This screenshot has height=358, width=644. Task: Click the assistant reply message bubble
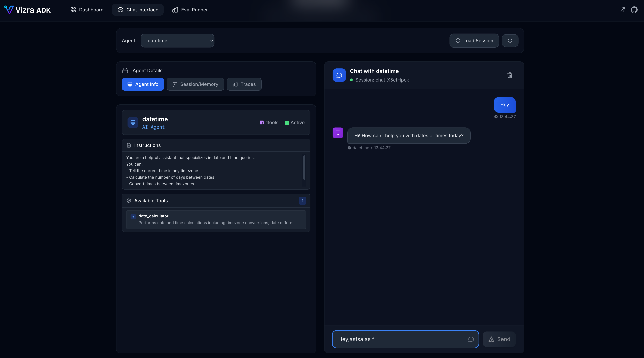tap(409, 136)
